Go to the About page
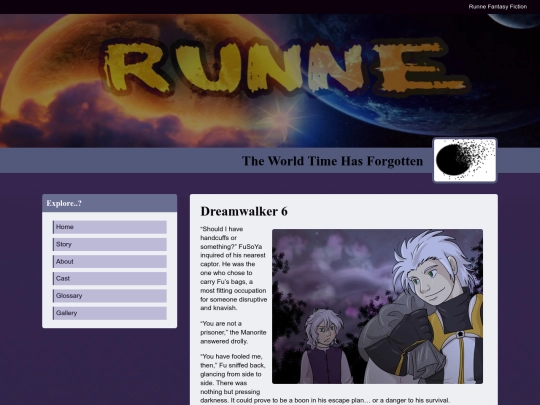 pos(110,262)
